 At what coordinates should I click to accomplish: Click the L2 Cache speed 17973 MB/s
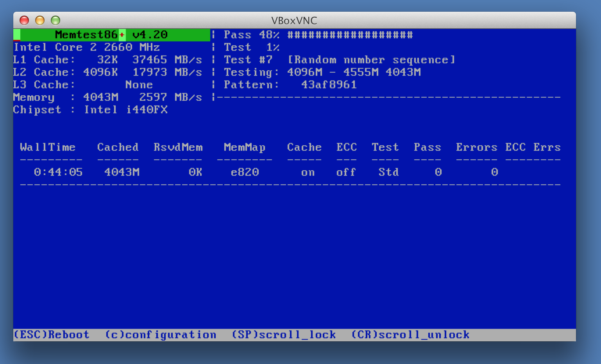(x=167, y=72)
